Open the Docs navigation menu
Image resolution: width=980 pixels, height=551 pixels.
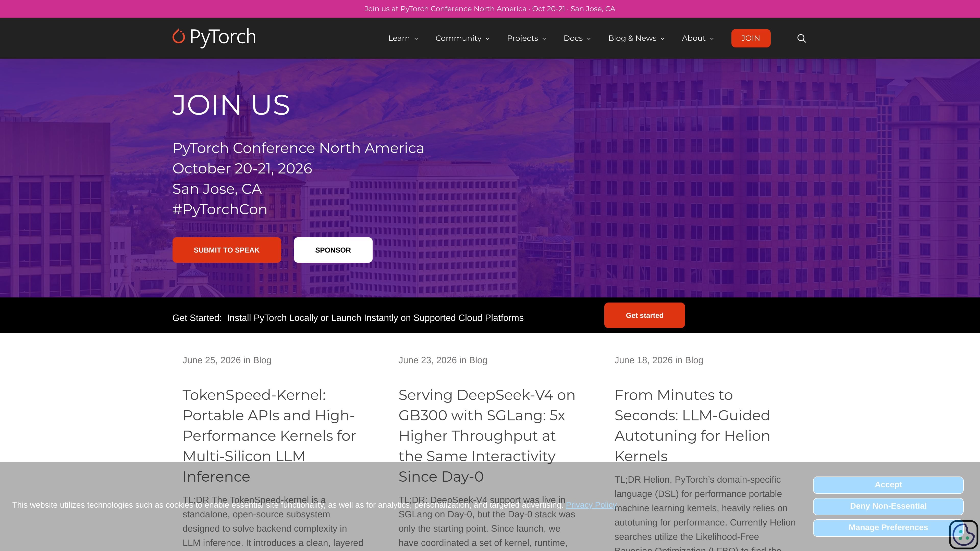pos(573,39)
